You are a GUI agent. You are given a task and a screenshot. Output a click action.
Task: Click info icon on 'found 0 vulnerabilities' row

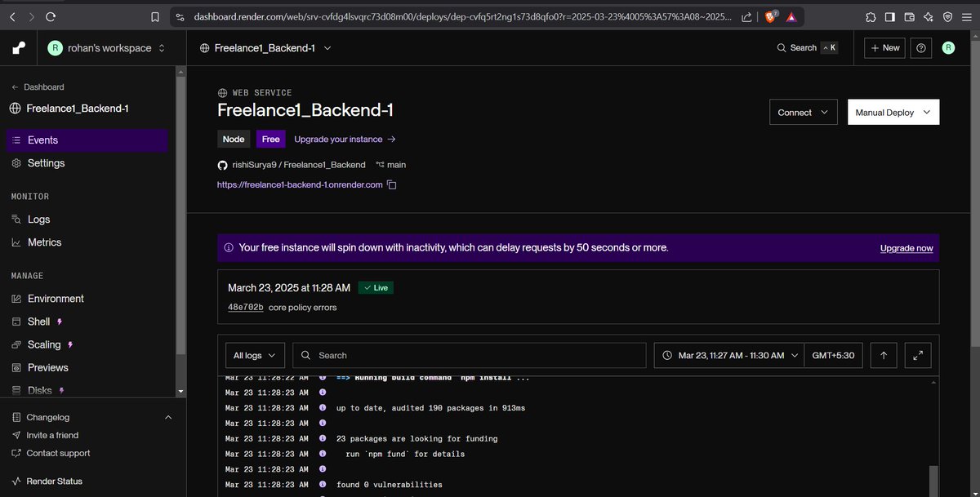coord(323,485)
